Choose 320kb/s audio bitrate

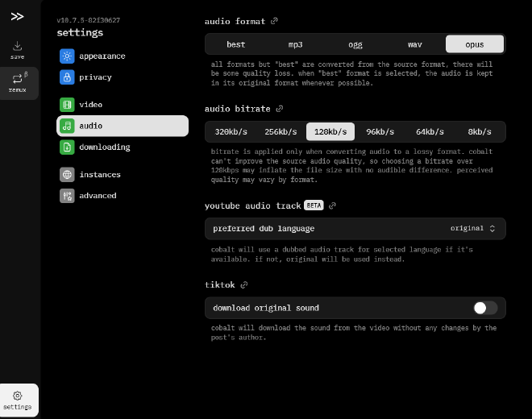click(231, 132)
